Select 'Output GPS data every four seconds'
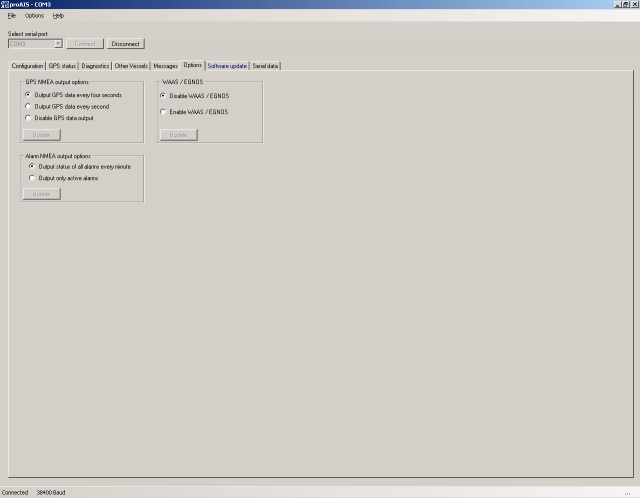The width and height of the screenshot is (640, 498). pyautogui.click(x=30, y=94)
